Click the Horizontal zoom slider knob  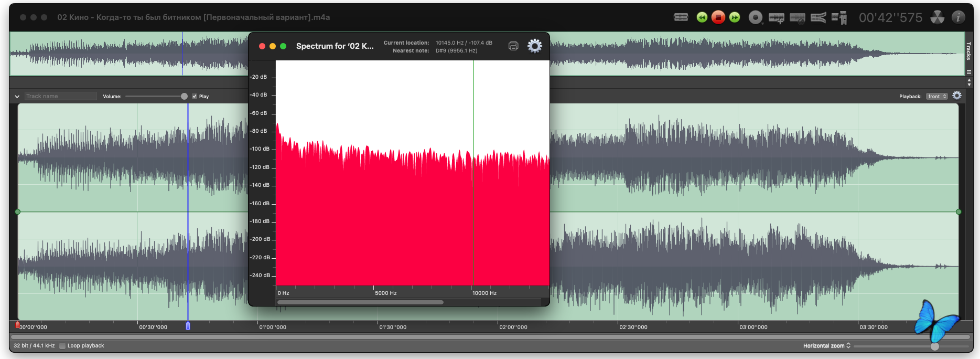[934, 346]
